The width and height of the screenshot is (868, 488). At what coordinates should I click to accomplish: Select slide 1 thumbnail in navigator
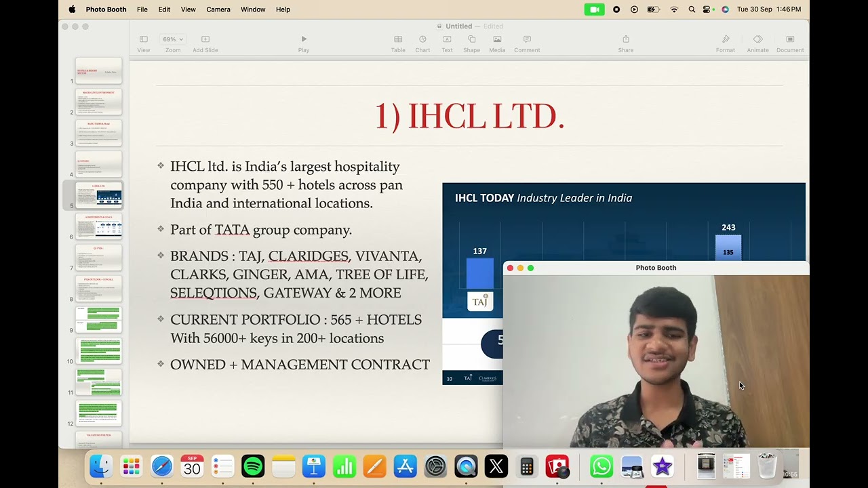click(x=98, y=71)
